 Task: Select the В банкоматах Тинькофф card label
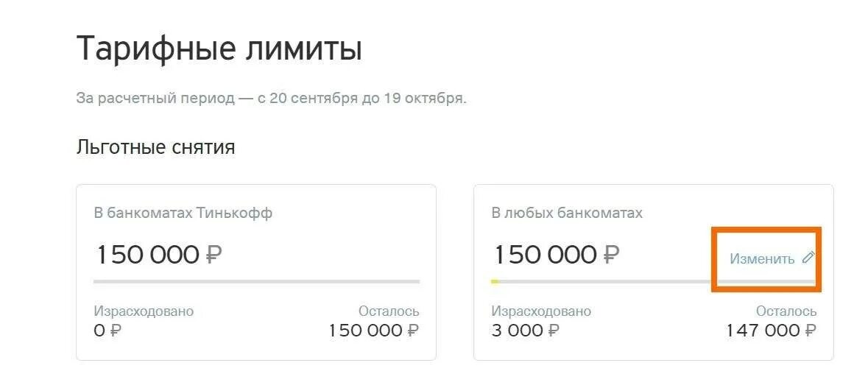183,213
